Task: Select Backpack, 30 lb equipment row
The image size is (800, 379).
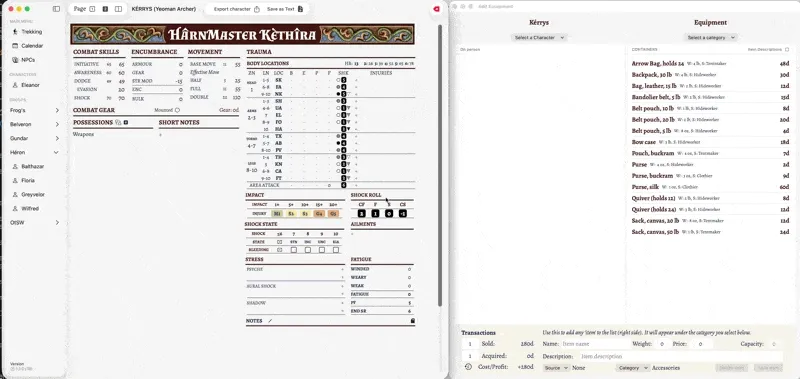Action: (x=710, y=75)
